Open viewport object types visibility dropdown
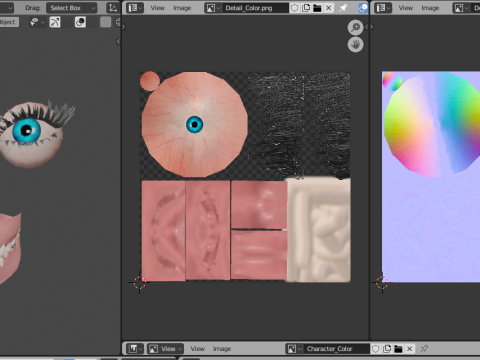The image size is (480, 360). (x=37, y=22)
